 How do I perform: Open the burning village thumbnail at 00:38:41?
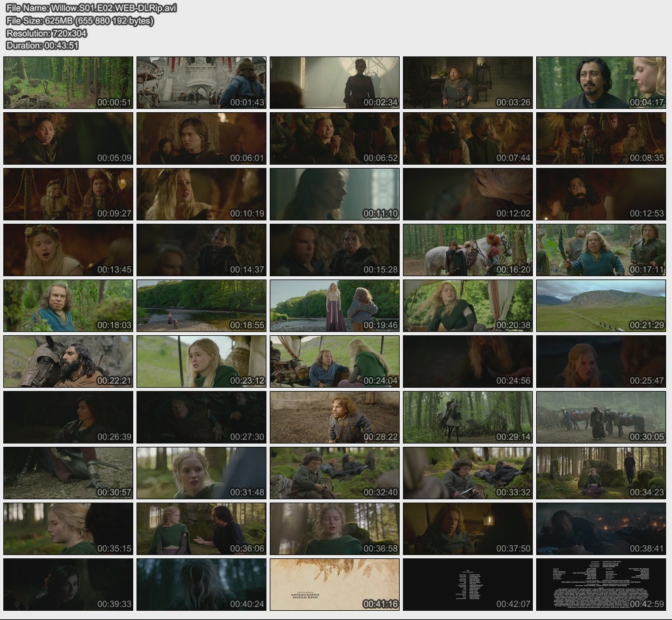[601, 529]
